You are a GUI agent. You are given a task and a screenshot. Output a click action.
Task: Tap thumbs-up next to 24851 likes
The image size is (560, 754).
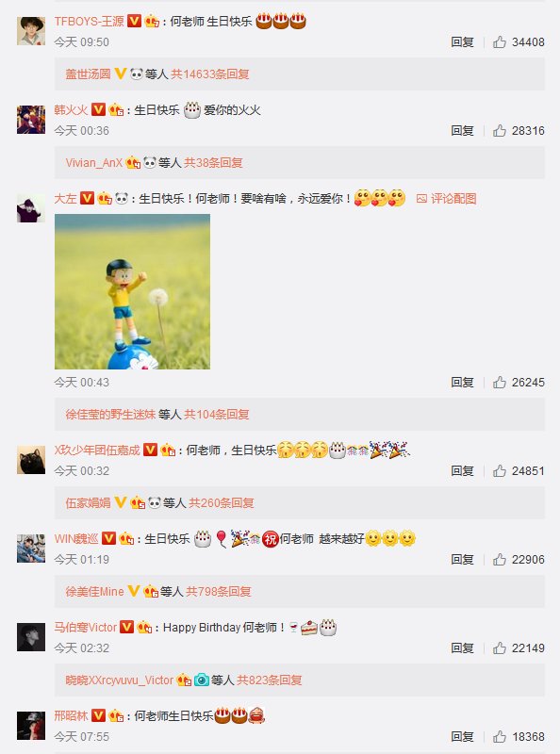[x=500, y=470]
